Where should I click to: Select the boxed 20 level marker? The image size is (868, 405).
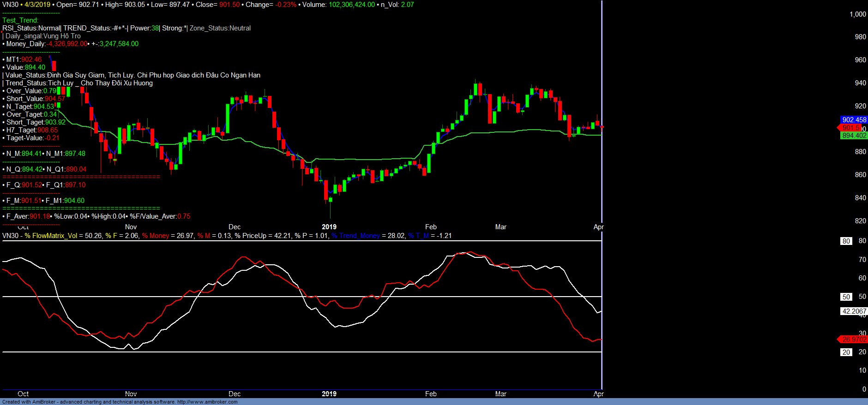[x=846, y=352]
